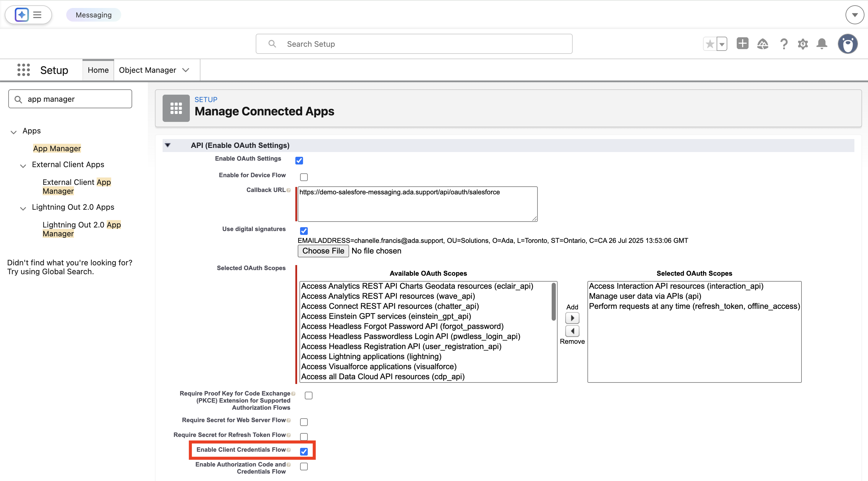Open the App Launcher waffle icon
Image resolution: width=868 pixels, height=481 pixels.
tap(23, 70)
